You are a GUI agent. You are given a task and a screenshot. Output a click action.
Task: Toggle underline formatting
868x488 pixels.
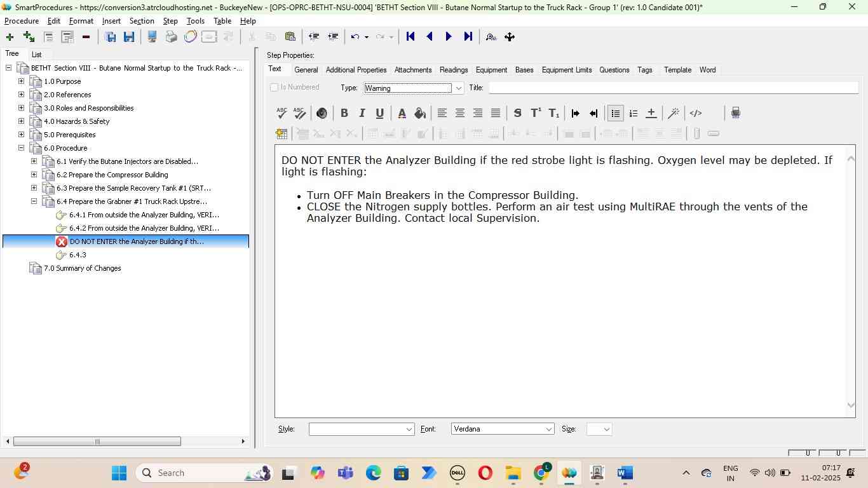point(380,113)
